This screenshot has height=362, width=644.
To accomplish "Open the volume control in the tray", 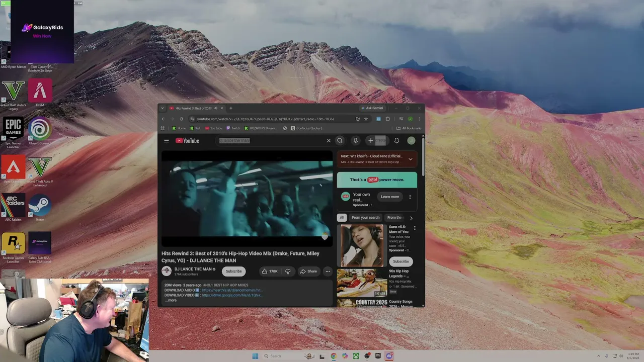I will pyautogui.click(x=621, y=356).
